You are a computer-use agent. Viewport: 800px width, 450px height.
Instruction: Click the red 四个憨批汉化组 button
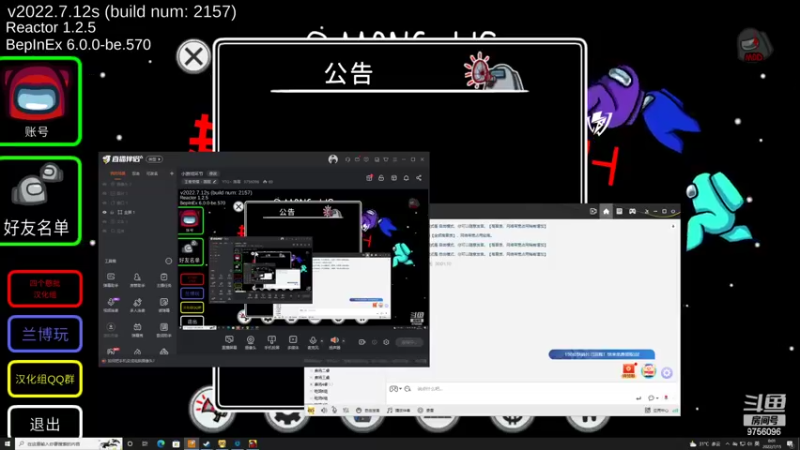pyautogui.click(x=45, y=289)
